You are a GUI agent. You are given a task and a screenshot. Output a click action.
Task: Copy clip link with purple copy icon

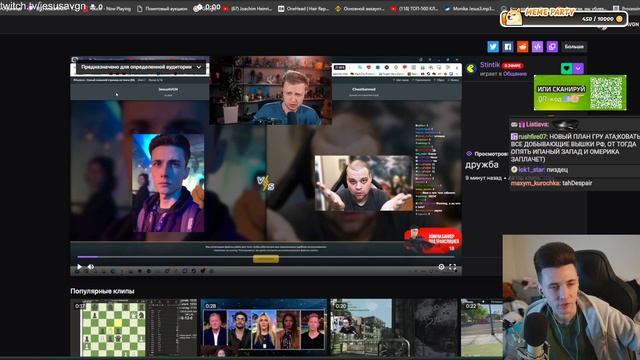tap(552, 47)
